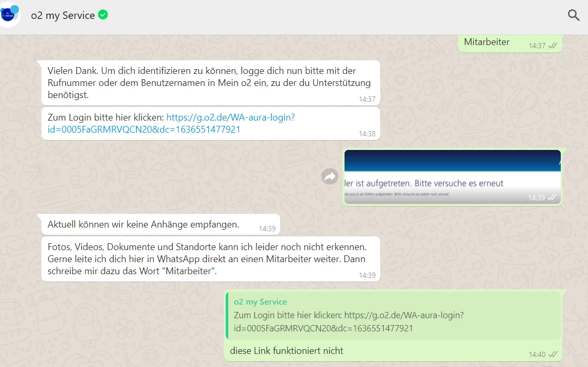
Task: Click read-receipt checkmarks on the 14:40 message
Action: pyautogui.click(x=553, y=354)
